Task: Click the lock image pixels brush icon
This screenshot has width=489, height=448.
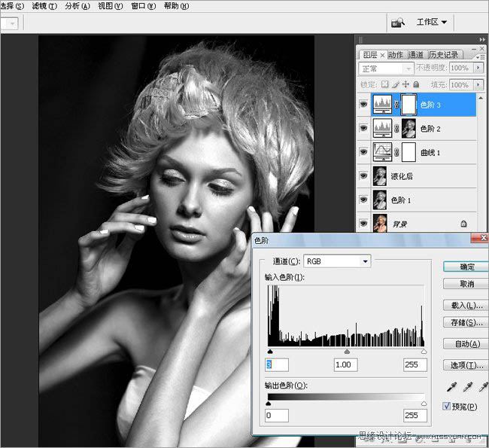Action: point(396,84)
